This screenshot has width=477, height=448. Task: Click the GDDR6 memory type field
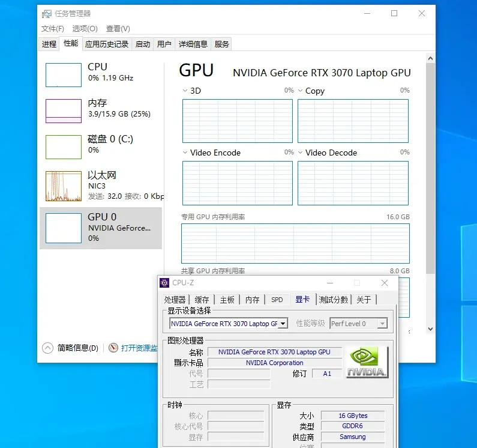[353, 426]
